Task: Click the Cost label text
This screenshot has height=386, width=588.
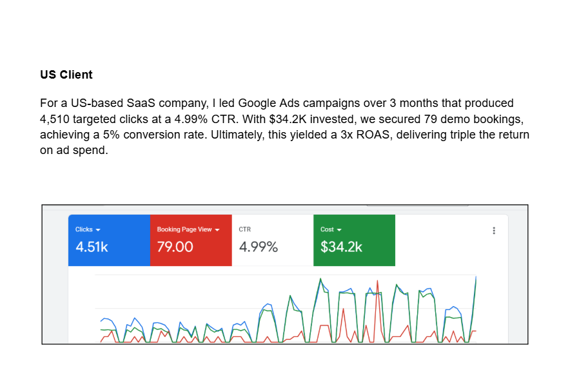Action: click(327, 229)
